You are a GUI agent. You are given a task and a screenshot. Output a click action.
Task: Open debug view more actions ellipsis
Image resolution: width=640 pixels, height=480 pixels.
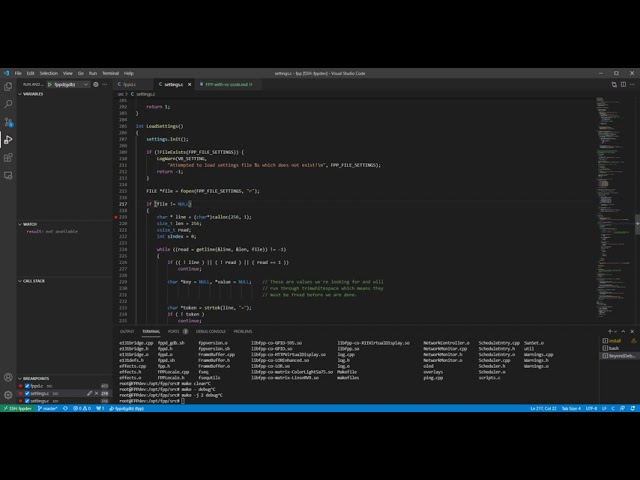(x=105, y=84)
